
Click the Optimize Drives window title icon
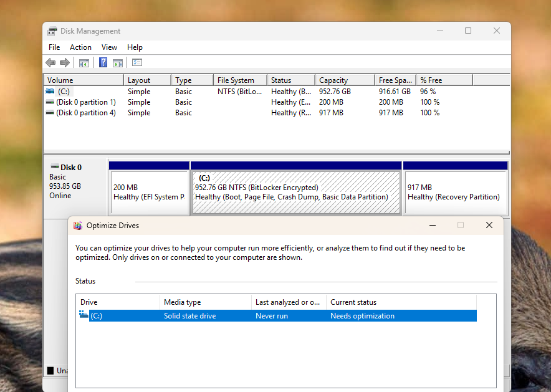tap(78, 226)
